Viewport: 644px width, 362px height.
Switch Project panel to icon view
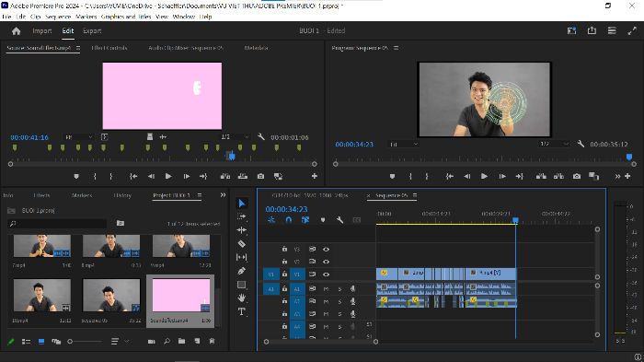pos(41,341)
